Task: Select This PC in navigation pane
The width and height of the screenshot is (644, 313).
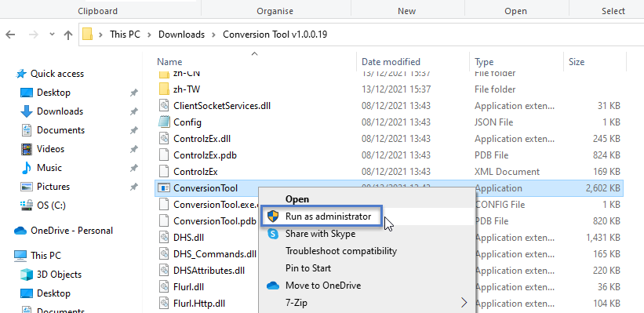Action: pyautogui.click(x=45, y=256)
